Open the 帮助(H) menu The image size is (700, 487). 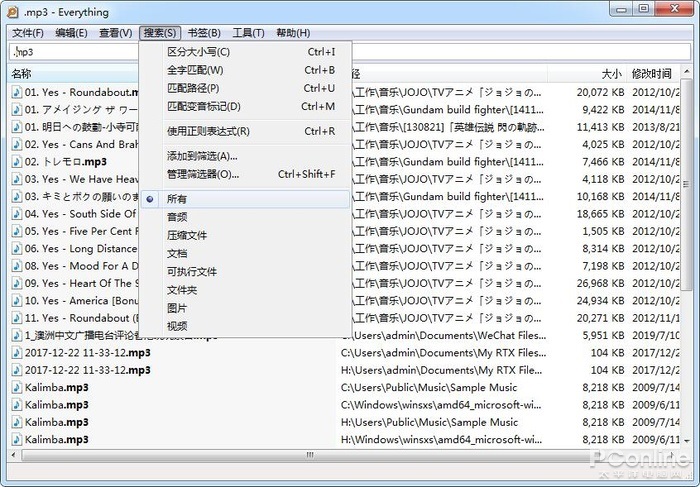pyautogui.click(x=293, y=33)
